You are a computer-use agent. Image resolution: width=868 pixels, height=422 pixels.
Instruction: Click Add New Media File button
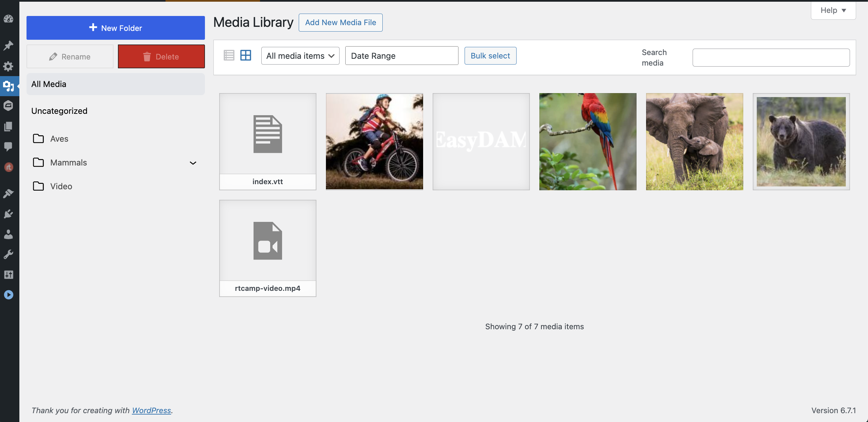340,23
